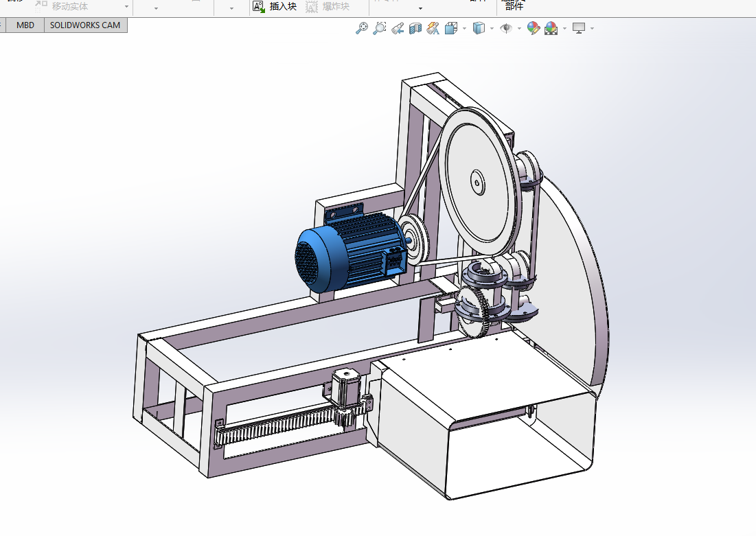Viewport: 756px width, 536px height.
Task: Click the Edit Appearance color ball icon
Action: [x=534, y=28]
